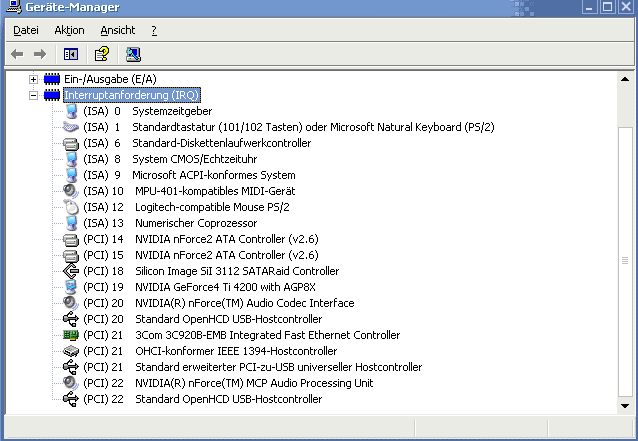Click the IRQ 14 ATA Controller icon
Screen dimensions: 638x441
[x=71, y=239]
